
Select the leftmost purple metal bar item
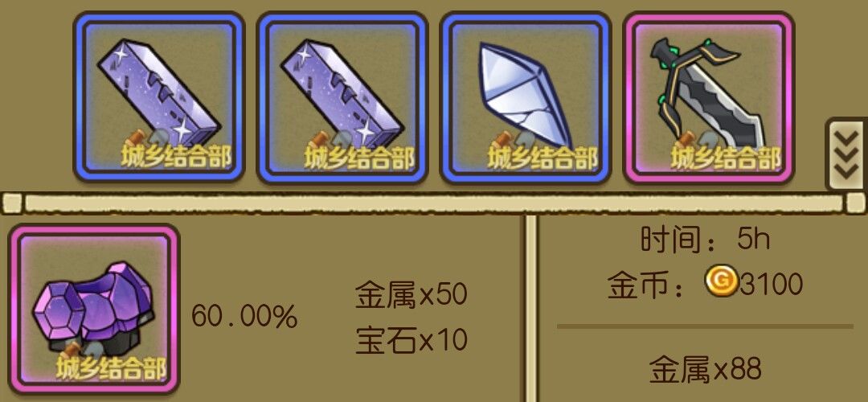click(x=159, y=97)
